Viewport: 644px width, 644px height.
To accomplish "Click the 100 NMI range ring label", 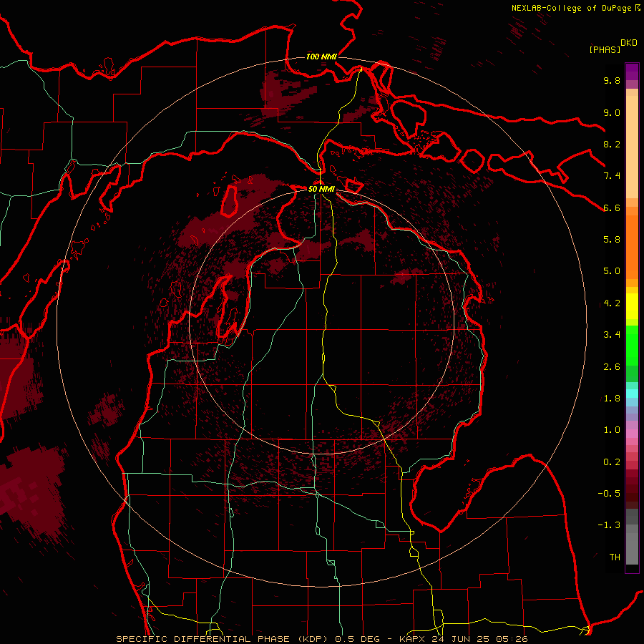I will 321,57.
